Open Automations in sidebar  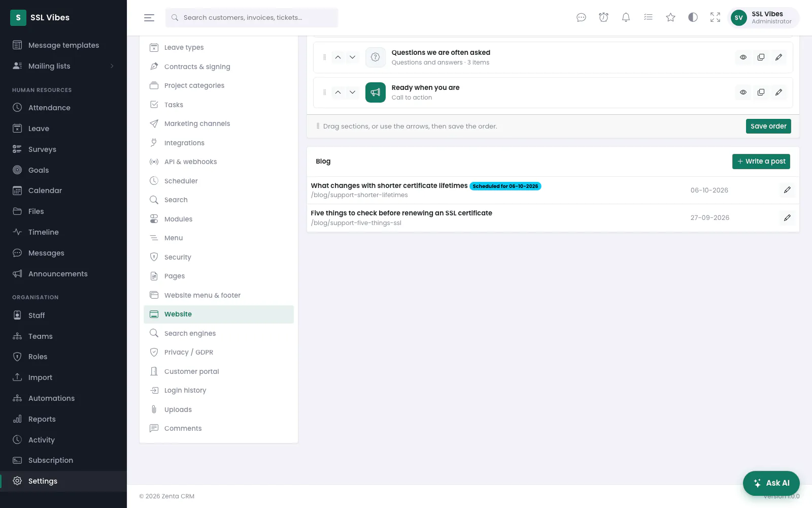[63, 398]
